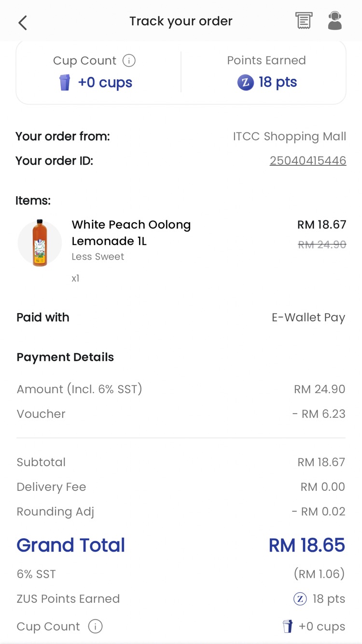Tap the Grand Total RM 18.65 amount
Viewport: 362px width, 644px height.
click(306, 545)
